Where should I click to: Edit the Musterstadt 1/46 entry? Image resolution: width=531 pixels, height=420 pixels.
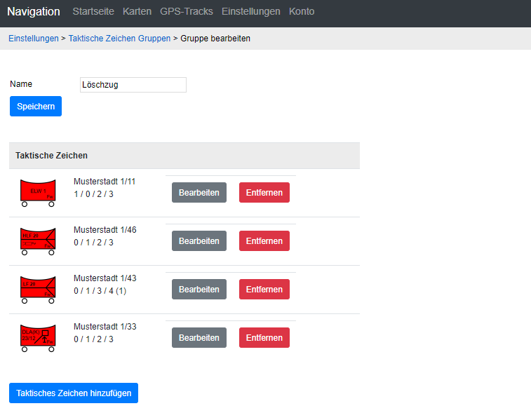(199, 241)
